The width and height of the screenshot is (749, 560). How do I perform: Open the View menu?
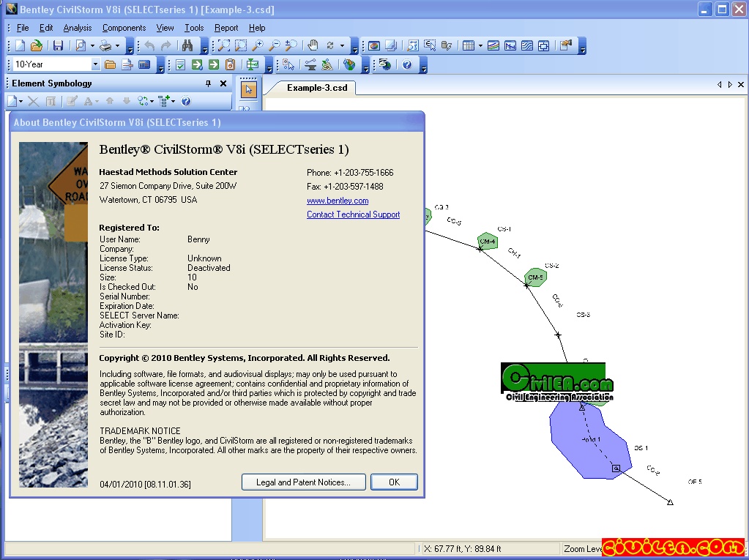point(165,28)
